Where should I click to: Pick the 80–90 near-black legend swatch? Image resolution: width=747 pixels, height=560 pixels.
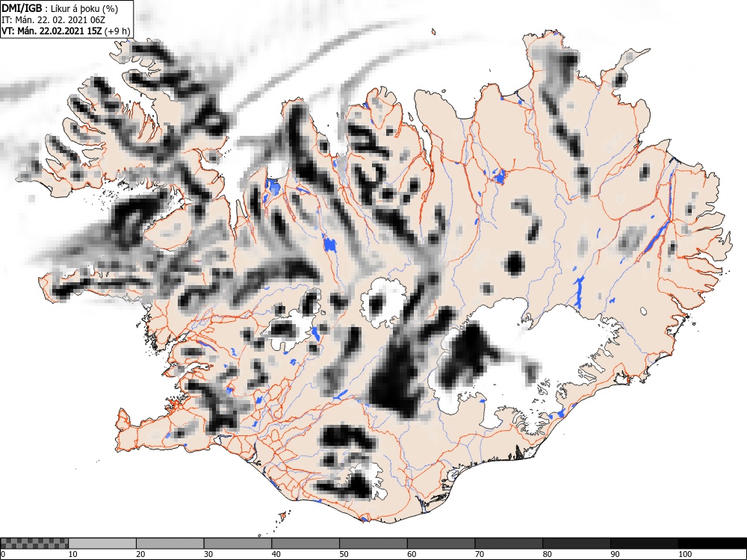click(x=576, y=544)
